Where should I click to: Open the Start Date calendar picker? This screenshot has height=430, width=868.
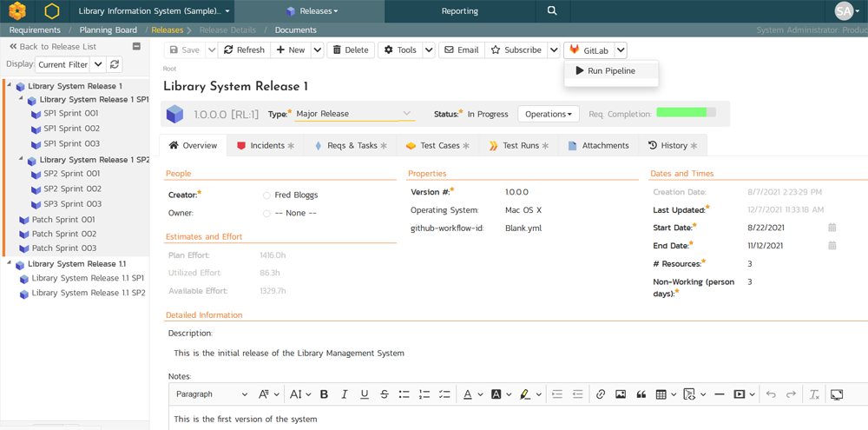click(x=832, y=228)
